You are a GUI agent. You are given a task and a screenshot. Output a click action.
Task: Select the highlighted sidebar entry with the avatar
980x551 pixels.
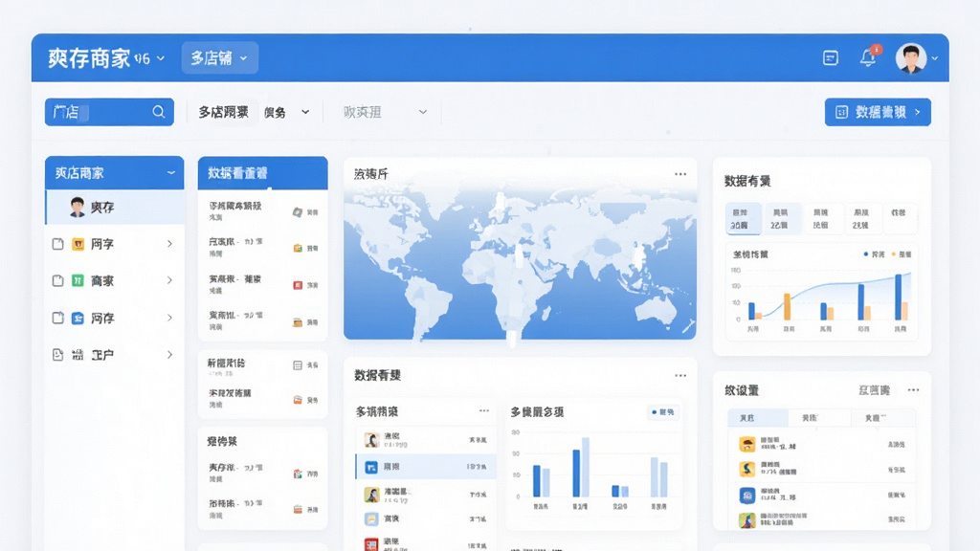(x=115, y=207)
